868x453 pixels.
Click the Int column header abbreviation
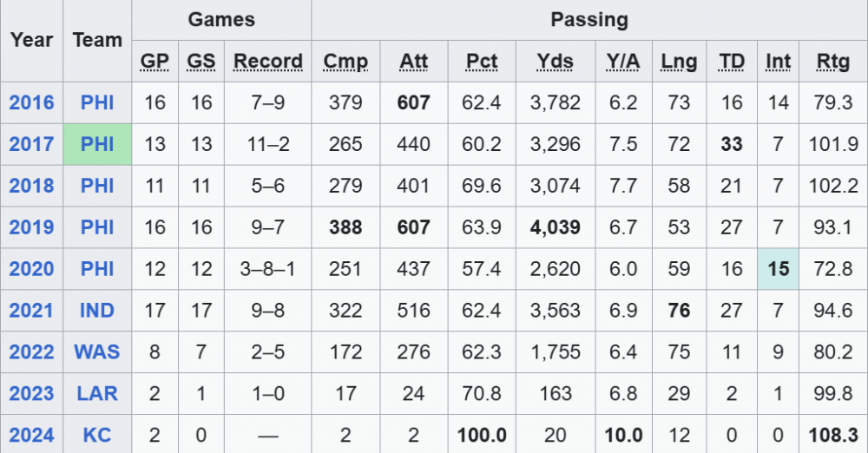coord(778,62)
